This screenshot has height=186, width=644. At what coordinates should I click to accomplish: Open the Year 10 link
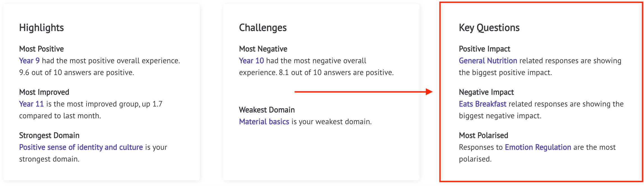click(251, 61)
